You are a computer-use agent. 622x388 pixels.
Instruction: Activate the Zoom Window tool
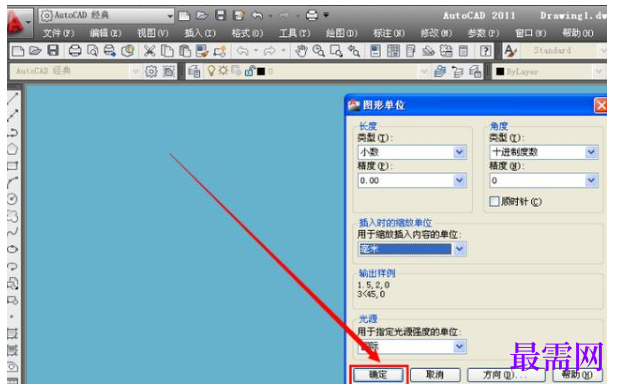pos(336,51)
